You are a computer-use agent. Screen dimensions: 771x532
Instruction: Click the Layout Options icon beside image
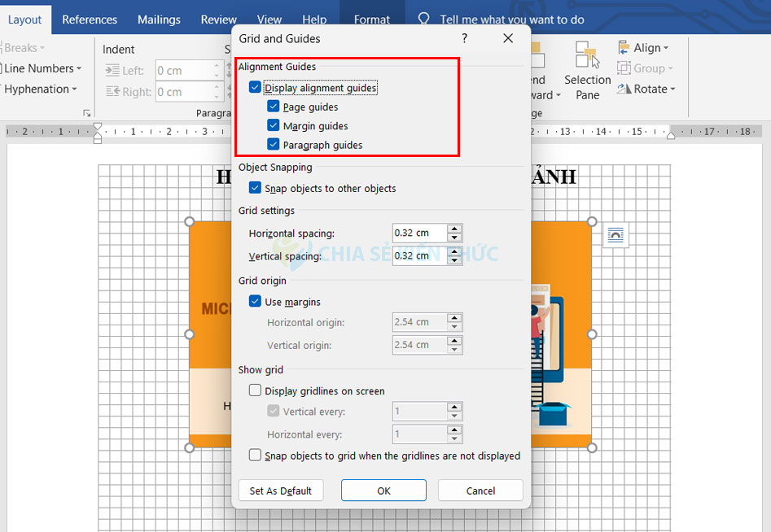click(615, 236)
